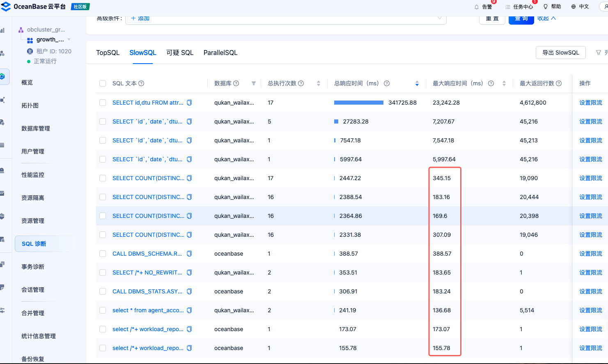The height and width of the screenshot is (364, 608).
Task: Switch to the ParallelSQL tab
Action: 220,53
